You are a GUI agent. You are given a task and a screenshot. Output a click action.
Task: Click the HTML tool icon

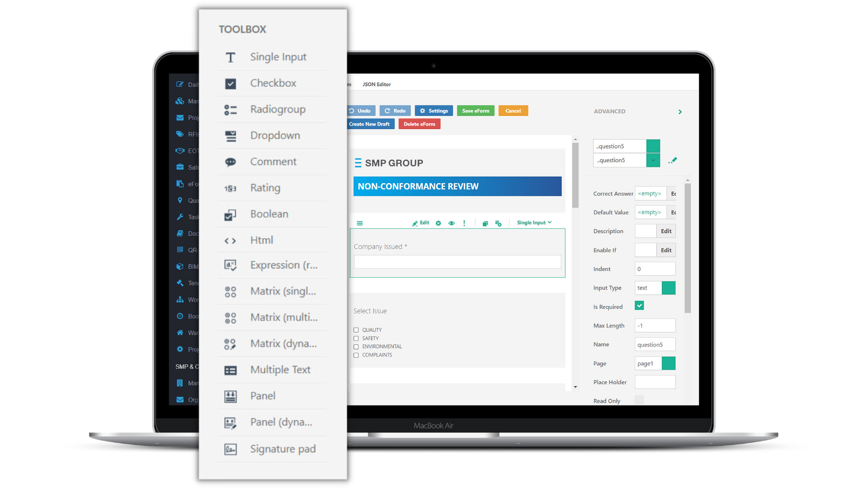(x=230, y=239)
